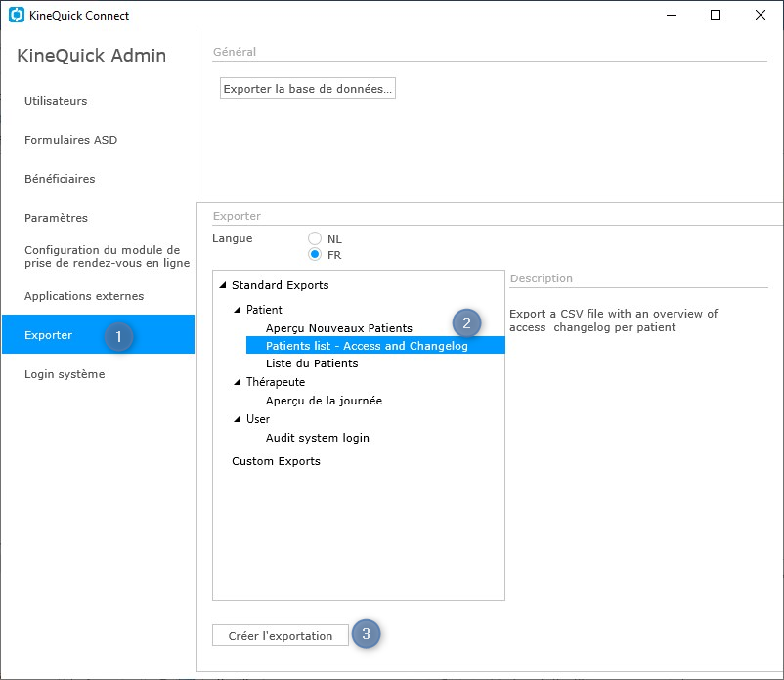Select FR language radio button
784x680 pixels.
[x=315, y=254]
